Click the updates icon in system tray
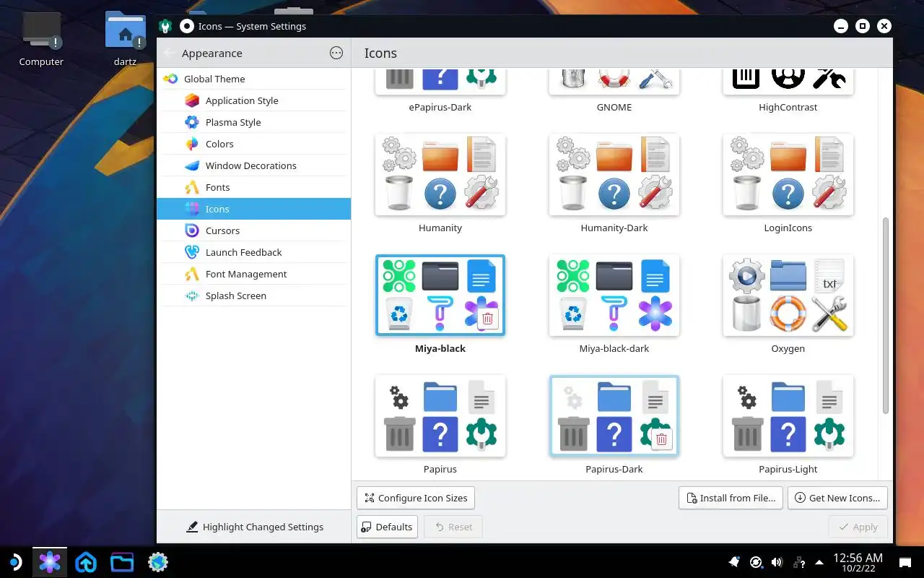Viewport: 924px width, 578px height. click(756, 561)
